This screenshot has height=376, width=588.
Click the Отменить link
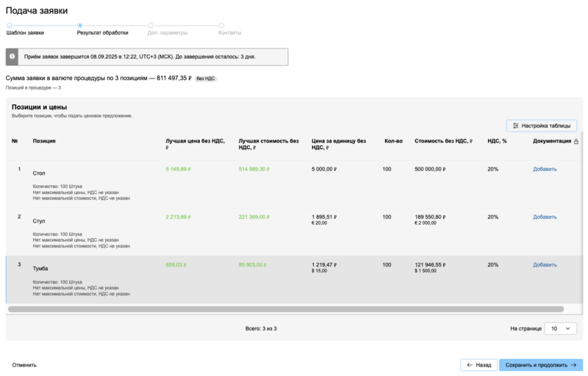[24, 365]
